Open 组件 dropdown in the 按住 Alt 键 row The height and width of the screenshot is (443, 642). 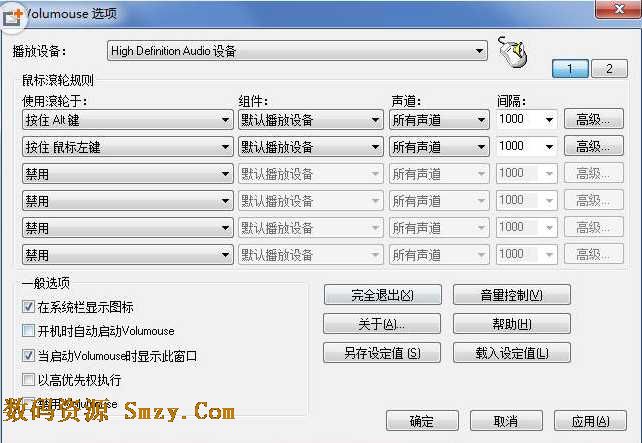coord(311,120)
